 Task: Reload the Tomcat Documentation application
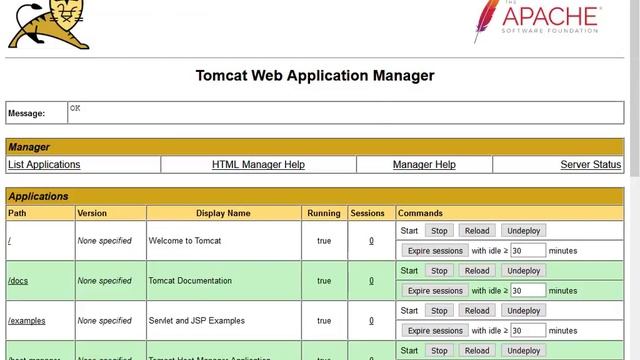(x=477, y=271)
